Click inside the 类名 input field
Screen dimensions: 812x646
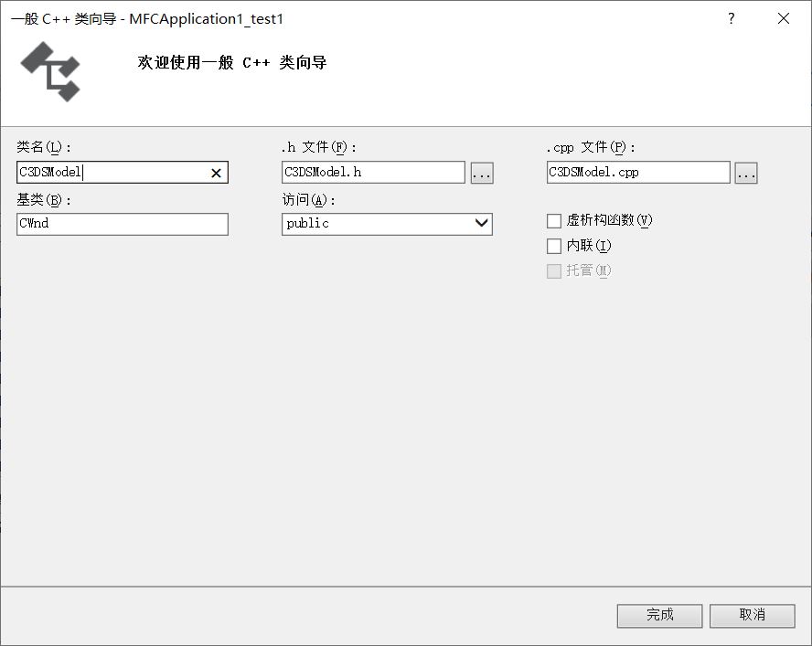point(110,173)
